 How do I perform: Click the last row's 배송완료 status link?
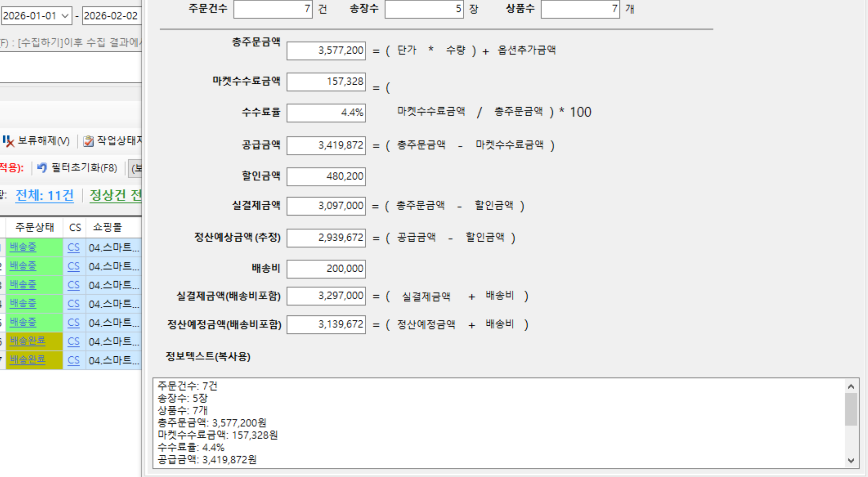(27, 359)
